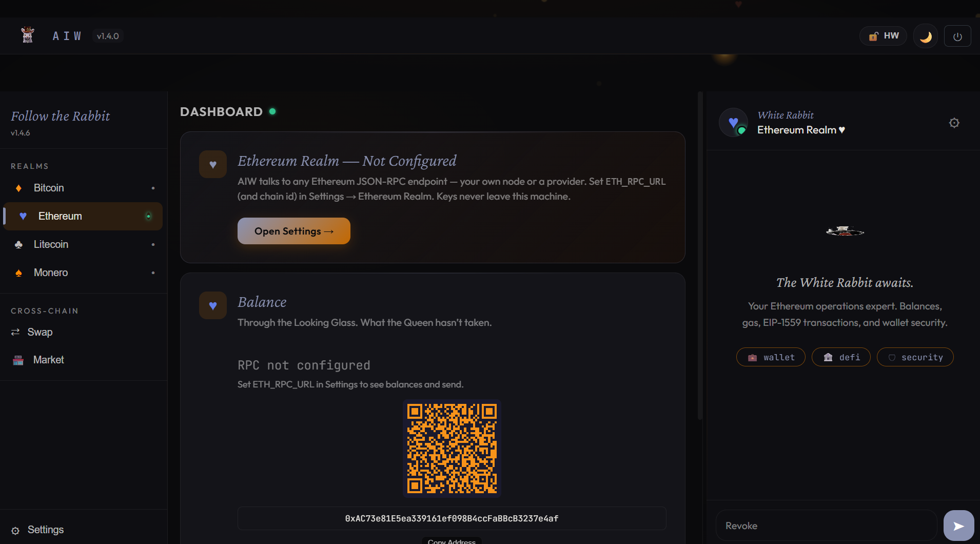Screen dimensions: 980x544
Task: Click the Copy Address button
Action: click(452, 541)
